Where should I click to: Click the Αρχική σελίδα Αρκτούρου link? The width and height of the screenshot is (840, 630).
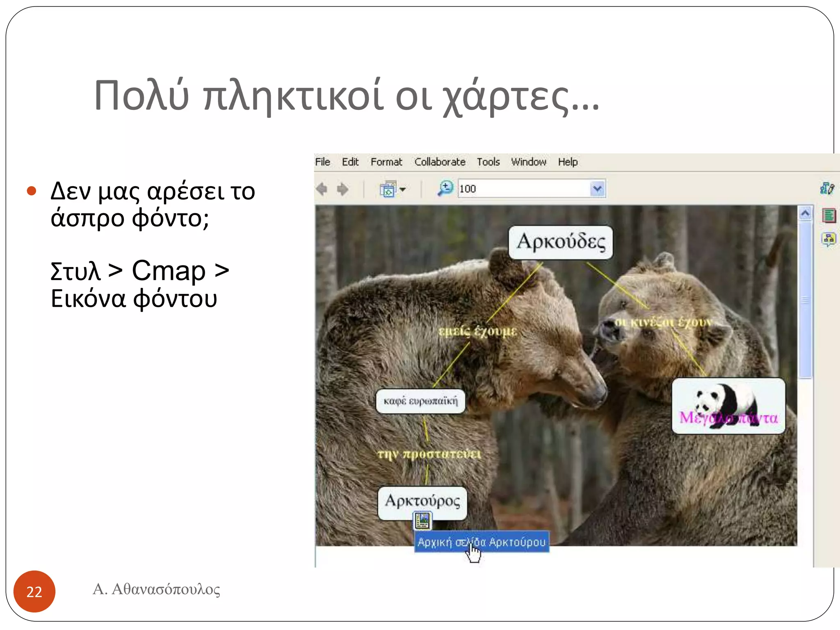tap(481, 542)
